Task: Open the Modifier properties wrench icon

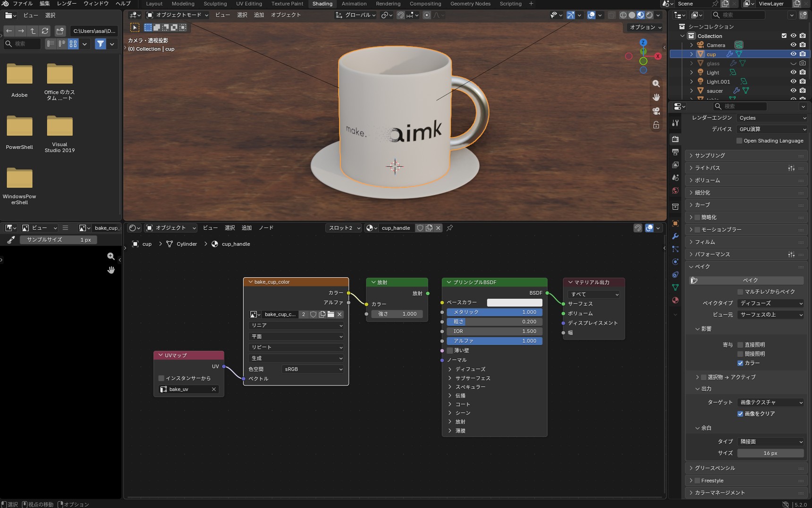Action: (x=676, y=236)
